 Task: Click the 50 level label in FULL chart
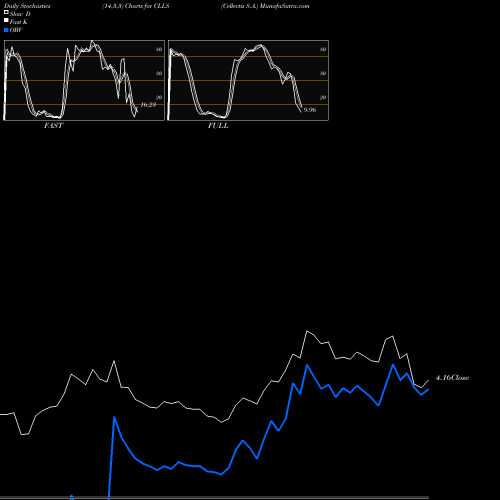(x=323, y=73)
